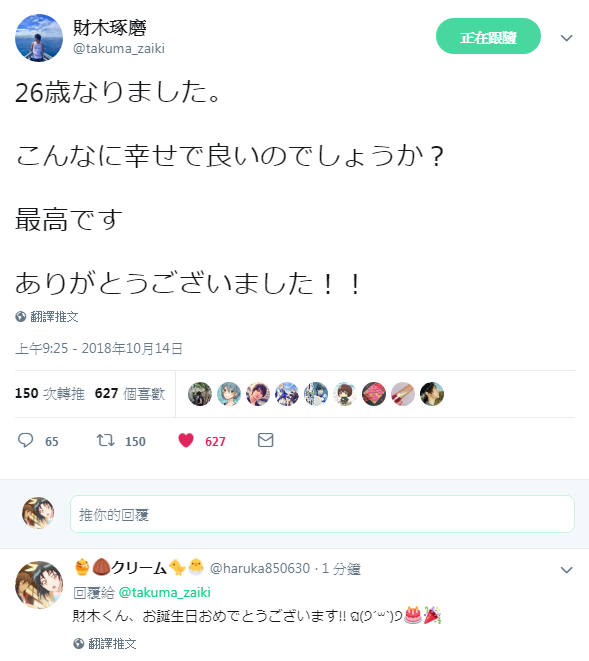Click 翻譯推文 under the birthday reply
The width and height of the screenshot is (589, 661).
[x=112, y=643]
